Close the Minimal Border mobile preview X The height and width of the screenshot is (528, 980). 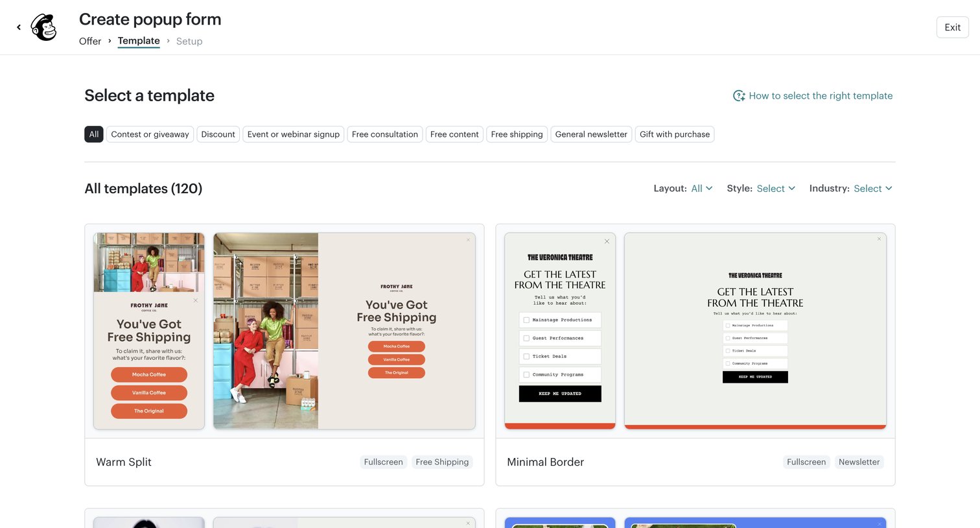point(607,241)
